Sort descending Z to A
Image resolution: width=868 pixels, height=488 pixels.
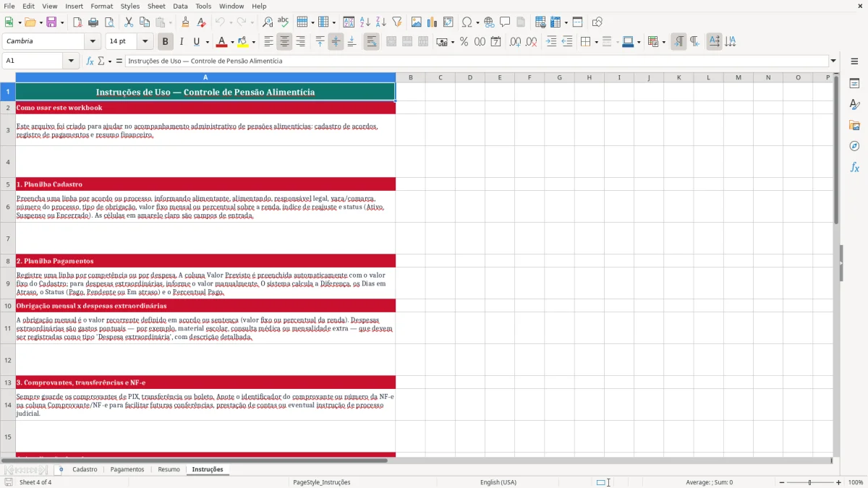[x=381, y=22]
